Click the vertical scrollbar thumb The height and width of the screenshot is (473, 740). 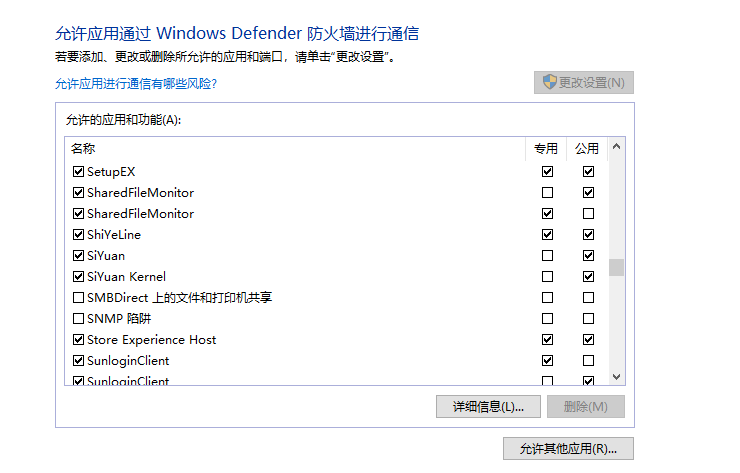[x=617, y=267]
